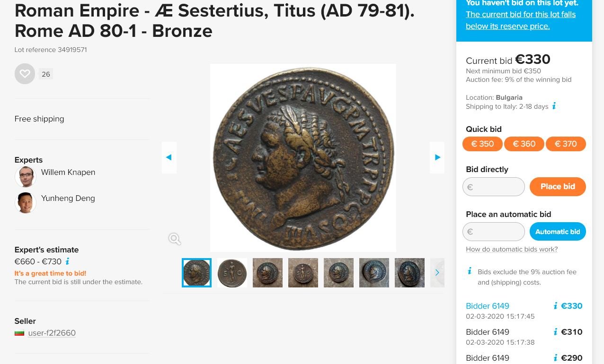
Task: Quick bid € 350
Action: [x=482, y=144]
